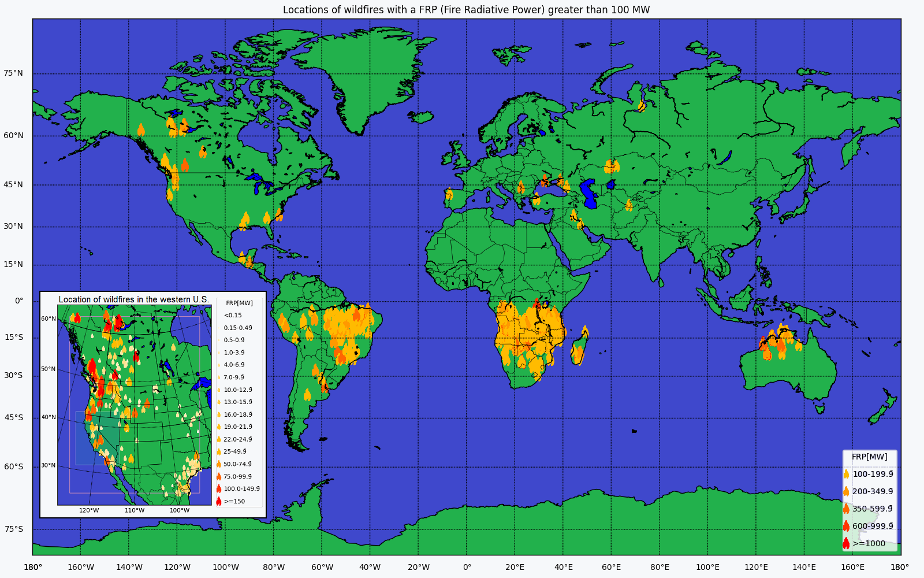This screenshot has height=578, width=924.
Task: Select the 600-999.9 flame icon in FRP legend
Action: tap(846, 526)
